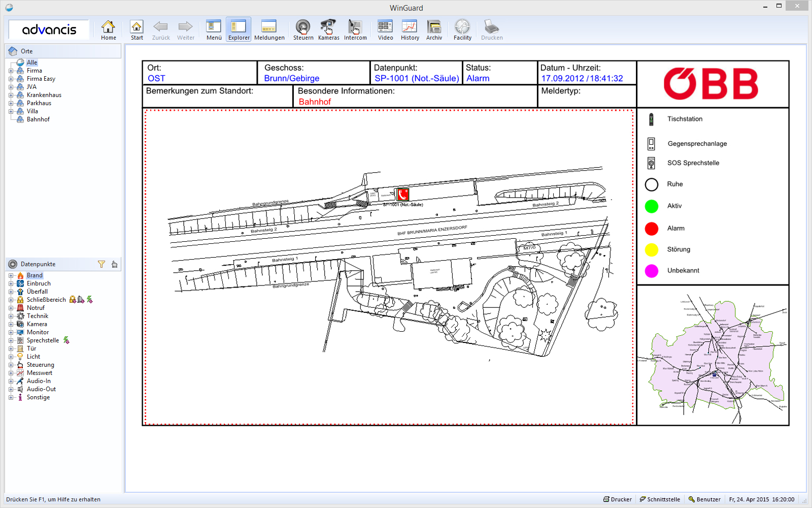Select Steuerung in Datenpunkte tree
812x508 pixels.
pos(40,365)
